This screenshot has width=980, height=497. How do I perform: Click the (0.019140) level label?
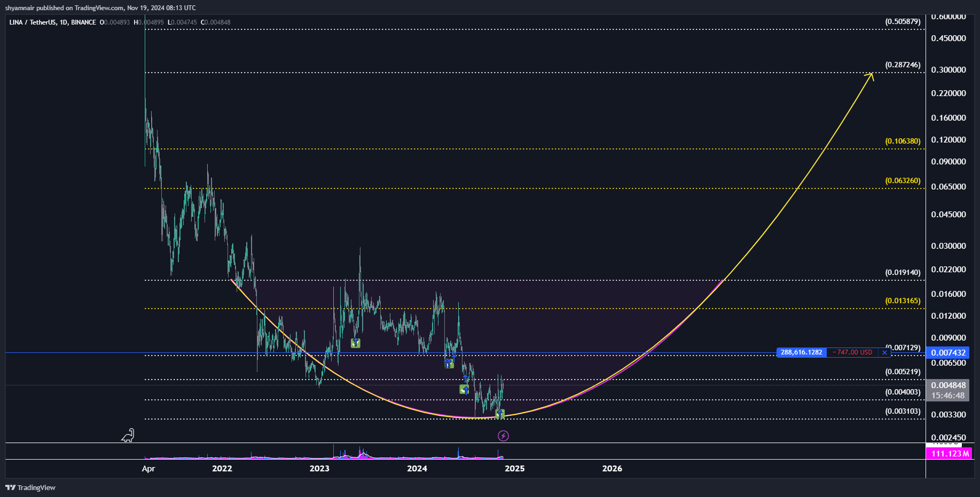click(903, 272)
